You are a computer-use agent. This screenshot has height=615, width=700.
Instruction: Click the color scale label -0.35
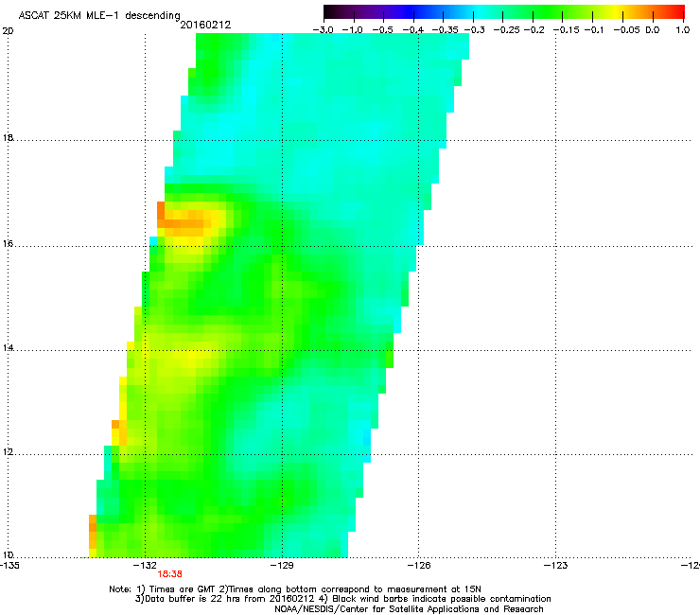(x=446, y=30)
